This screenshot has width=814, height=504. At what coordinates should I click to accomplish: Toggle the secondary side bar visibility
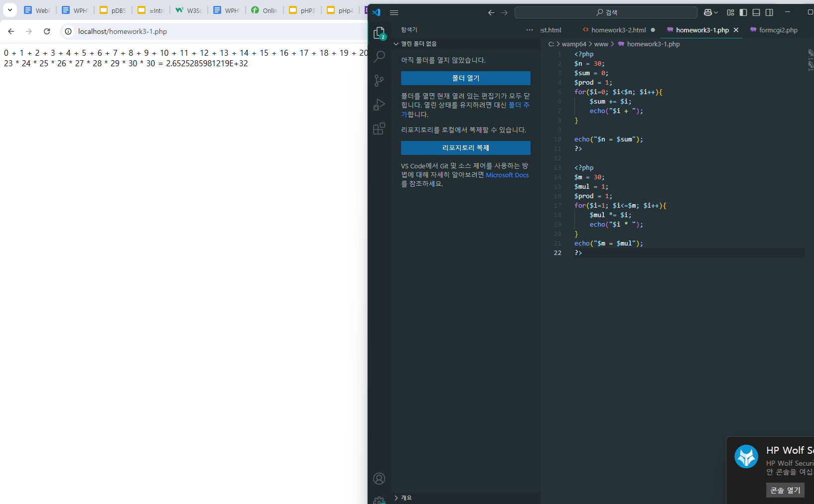tap(769, 12)
